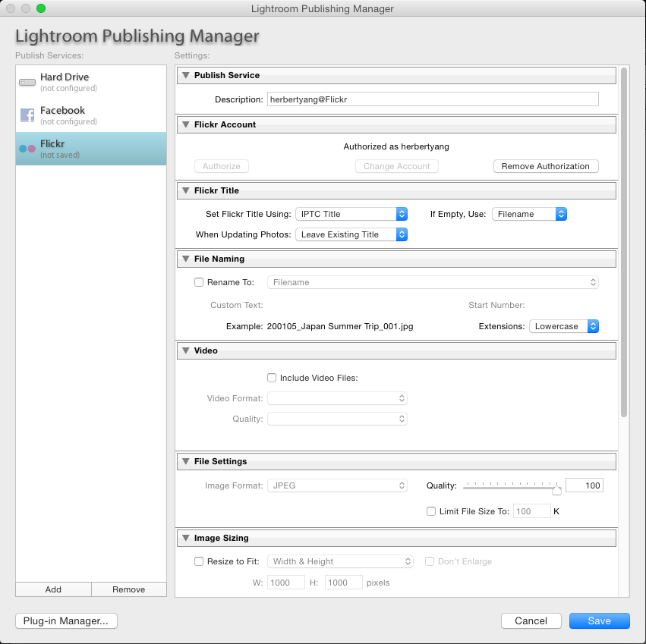
Task: Click the Save button
Action: [x=600, y=621]
